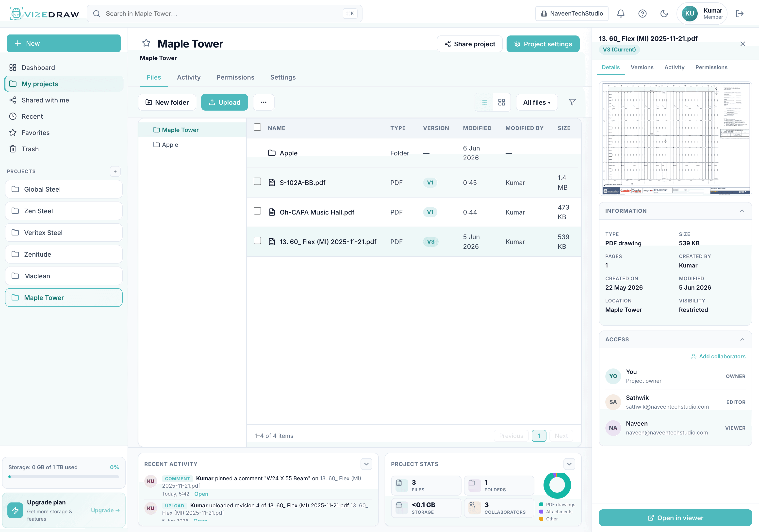Click the logout icon beside Kumar
The height and width of the screenshot is (532, 759).
(740, 14)
